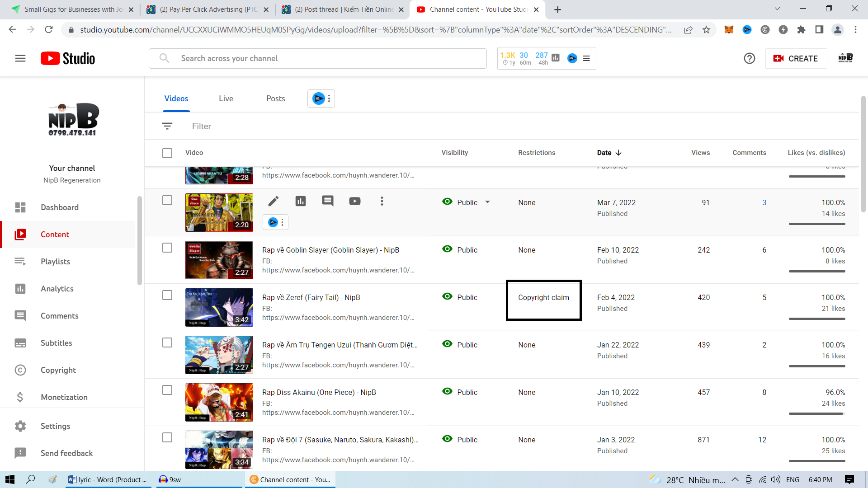Open a new browser tab
The width and height of the screenshot is (868, 488).
(558, 9)
